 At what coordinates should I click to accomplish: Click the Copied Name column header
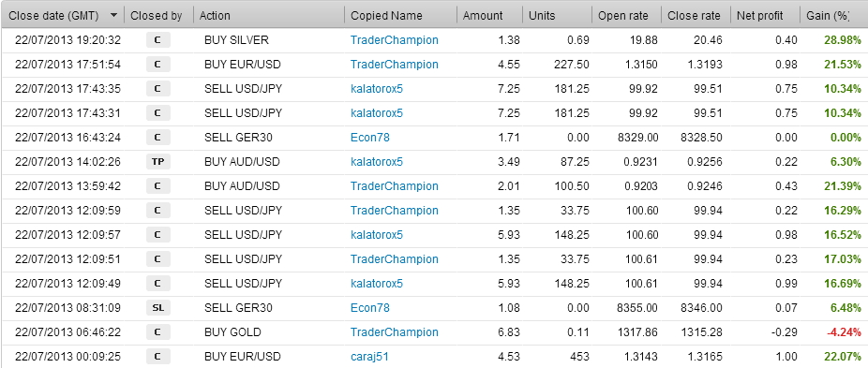pos(386,16)
